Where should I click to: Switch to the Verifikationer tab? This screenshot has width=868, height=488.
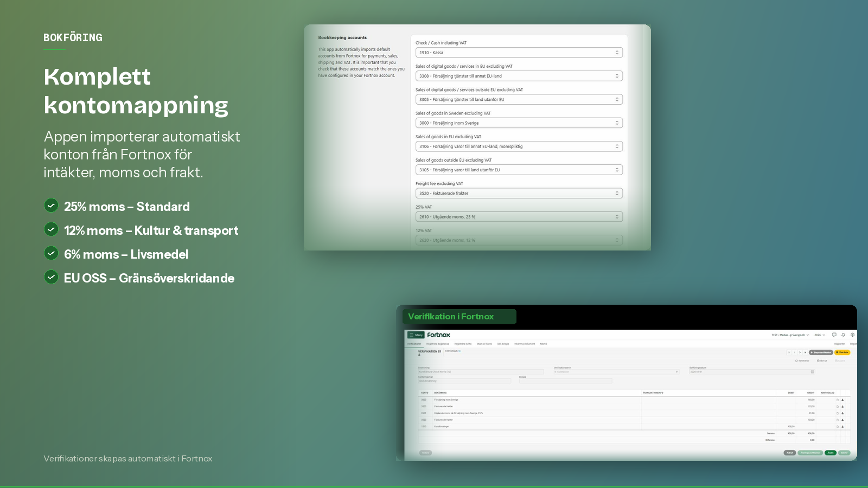[414, 344]
